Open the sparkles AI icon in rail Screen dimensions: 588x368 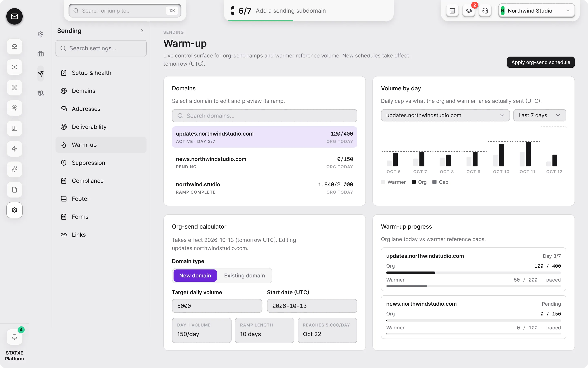14,169
